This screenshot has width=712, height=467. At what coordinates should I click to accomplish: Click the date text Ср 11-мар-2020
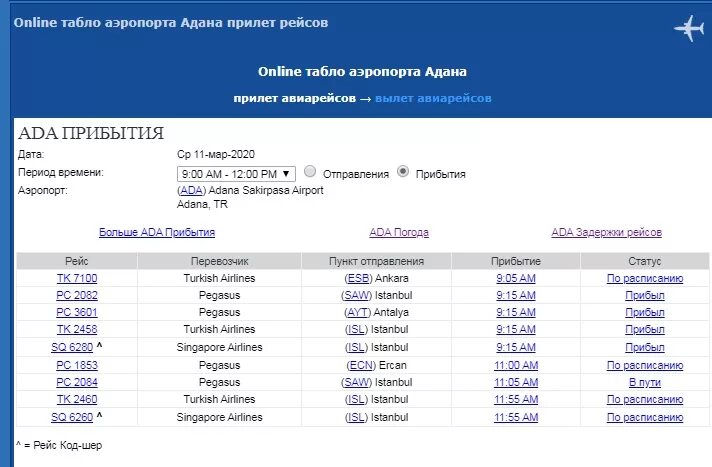point(216,154)
